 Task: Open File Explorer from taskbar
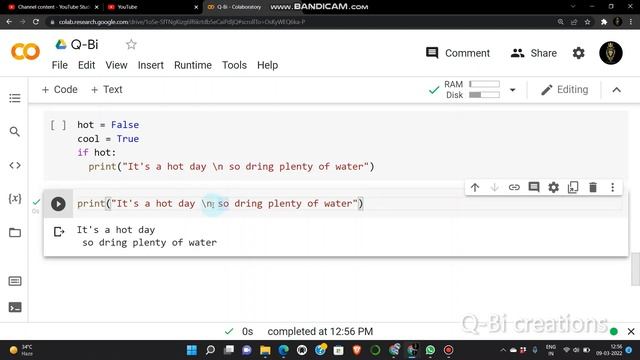265,350
